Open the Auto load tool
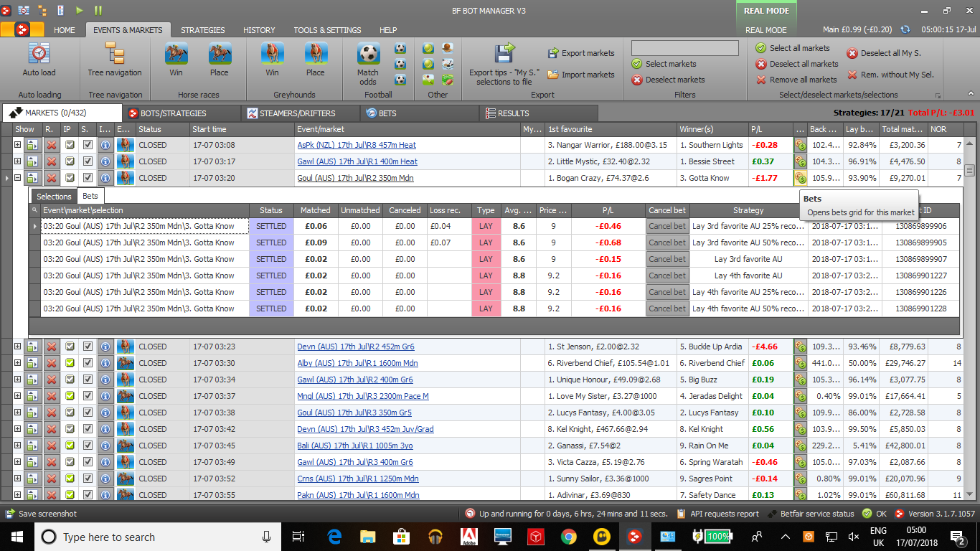Image resolution: width=980 pixels, height=551 pixels. (x=39, y=60)
